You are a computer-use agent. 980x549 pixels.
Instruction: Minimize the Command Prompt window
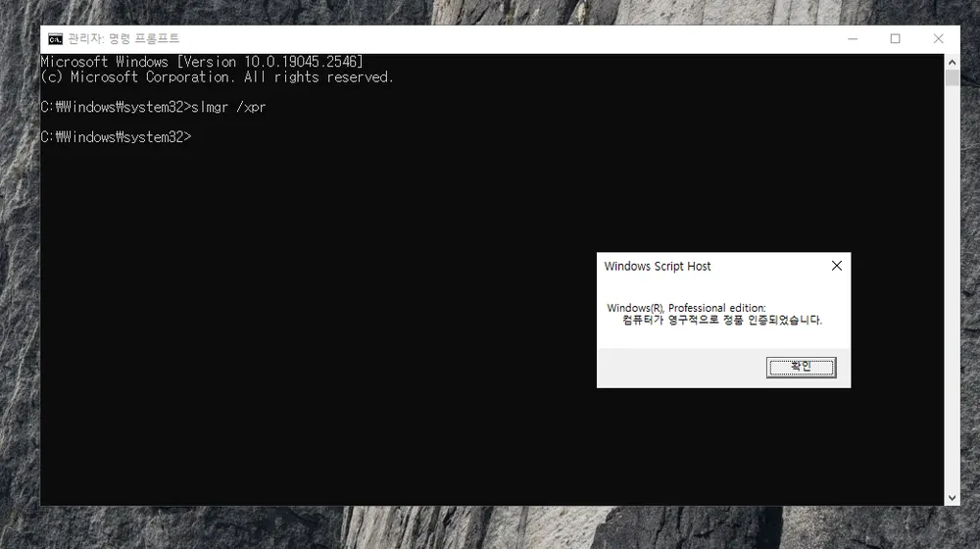point(853,39)
